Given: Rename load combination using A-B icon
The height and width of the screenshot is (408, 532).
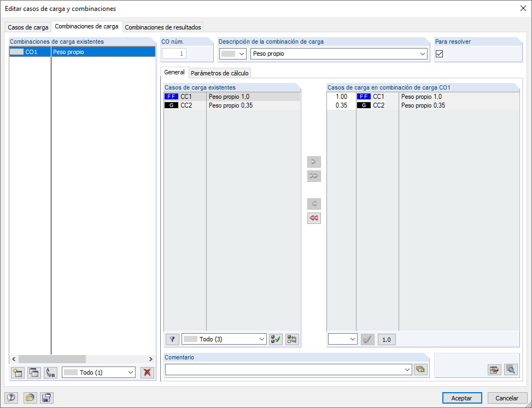Looking at the screenshot, I should point(50,372).
